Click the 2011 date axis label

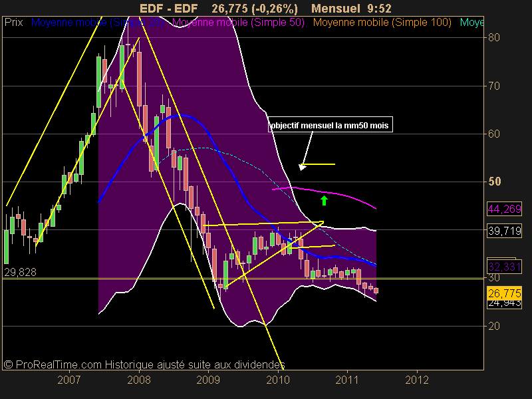(347, 380)
